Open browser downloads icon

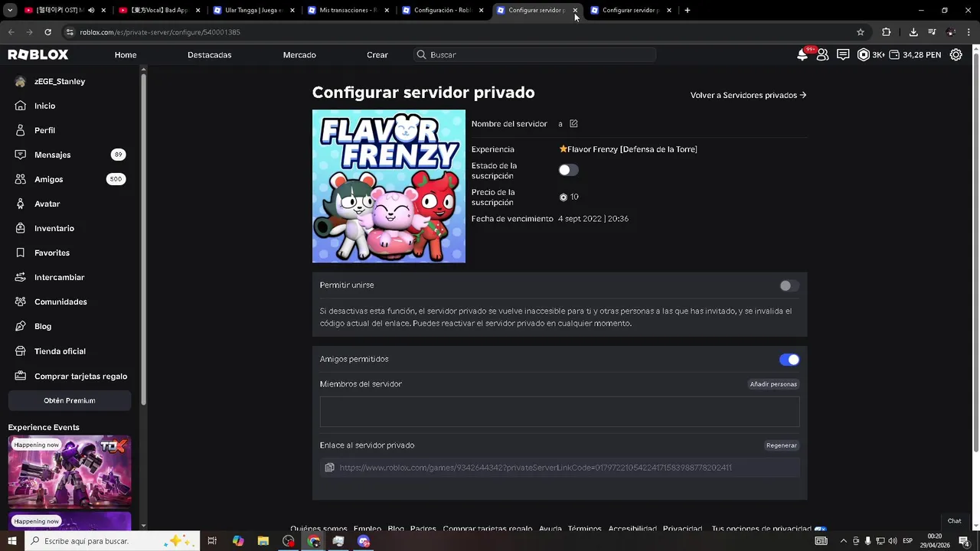[x=913, y=32]
